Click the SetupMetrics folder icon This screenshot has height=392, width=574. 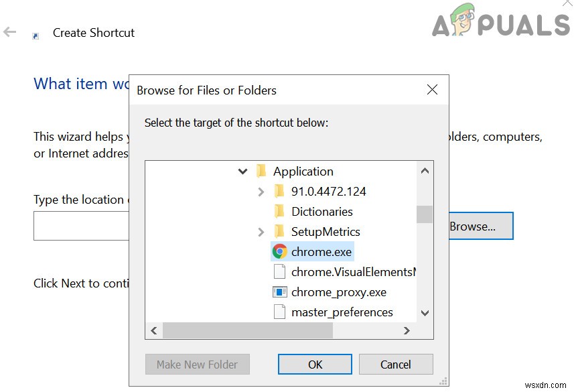coord(280,231)
